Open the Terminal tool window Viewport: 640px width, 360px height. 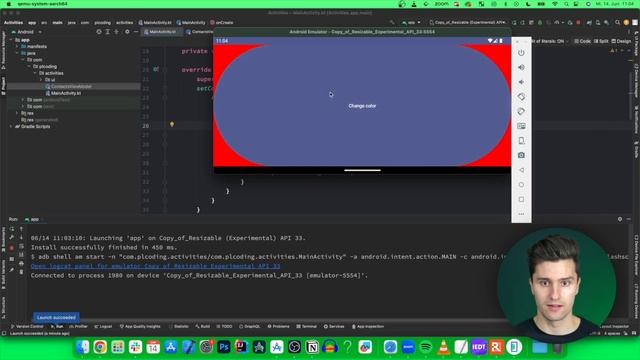click(307, 327)
